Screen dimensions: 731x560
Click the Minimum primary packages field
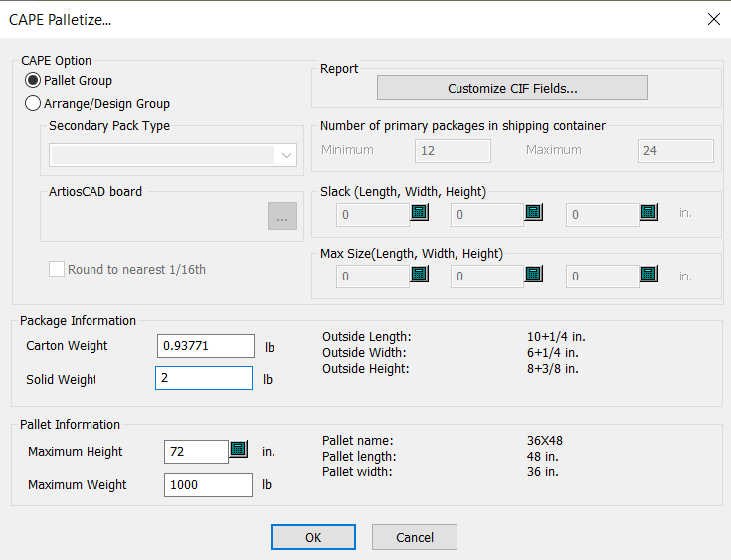tap(453, 150)
